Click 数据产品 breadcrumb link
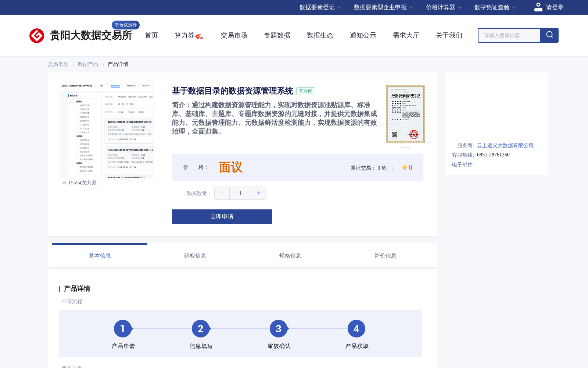588x368 pixels. [x=88, y=64]
